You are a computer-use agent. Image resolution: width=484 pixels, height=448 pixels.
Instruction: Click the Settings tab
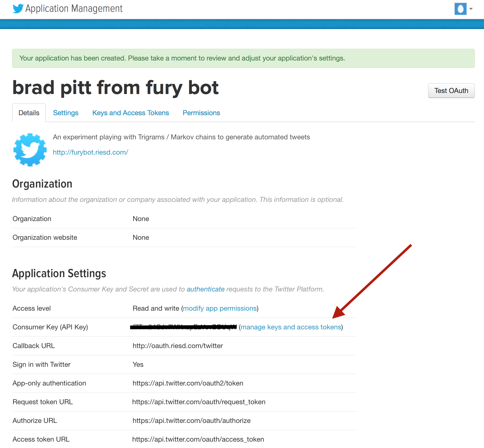click(65, 112)
